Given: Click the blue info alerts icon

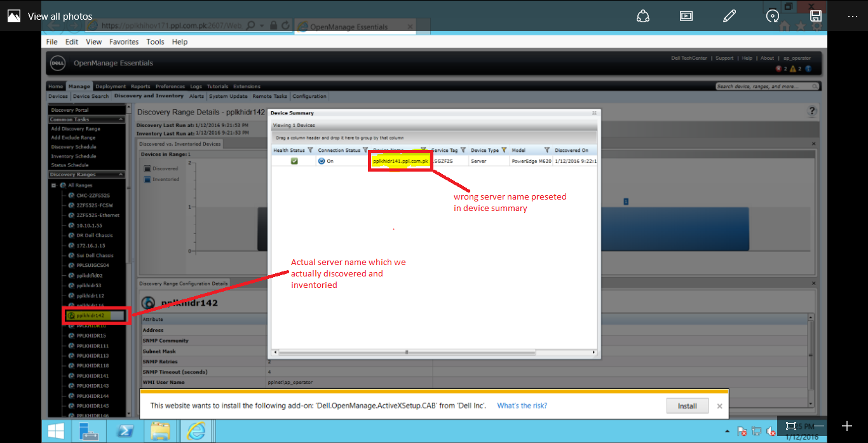Looking at the screenshot, I should click(809, 69).
